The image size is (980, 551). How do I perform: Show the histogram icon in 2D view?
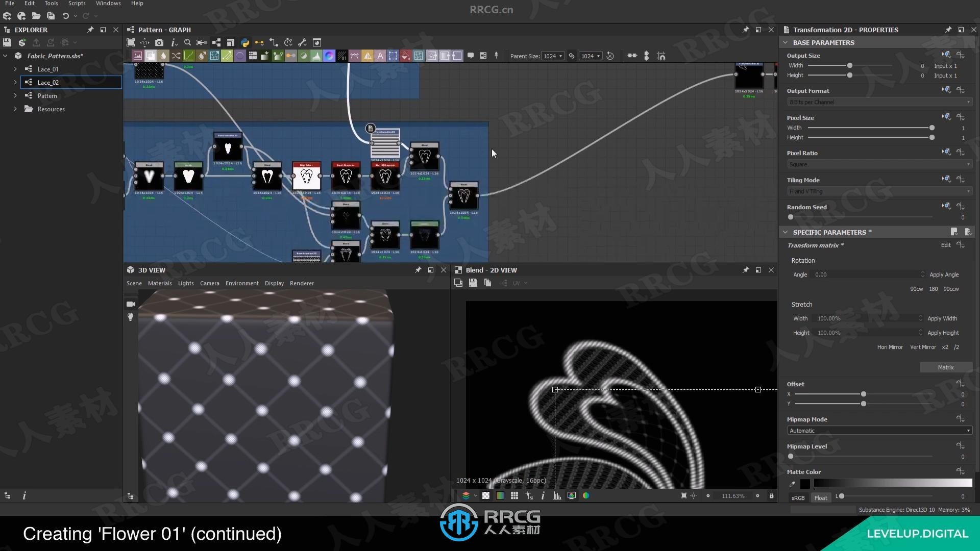pyautogui.click(x=557, y=495)
